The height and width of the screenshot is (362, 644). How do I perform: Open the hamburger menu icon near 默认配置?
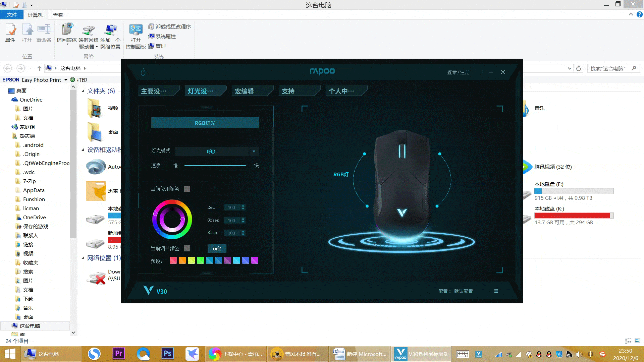click(x=496, y=291)
